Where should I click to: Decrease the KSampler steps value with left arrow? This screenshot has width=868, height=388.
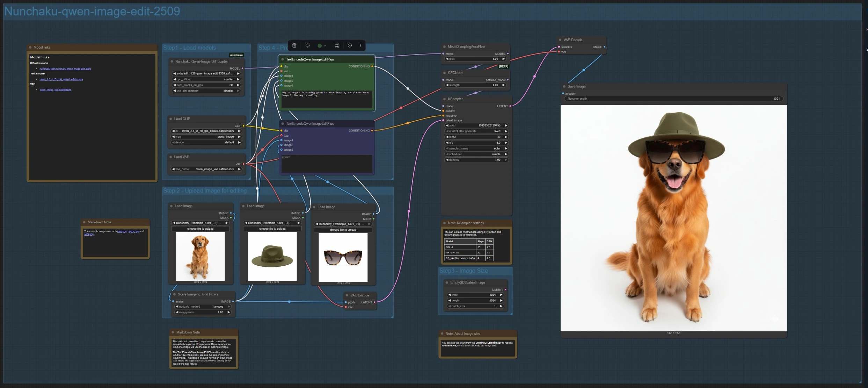pos(447,137)
